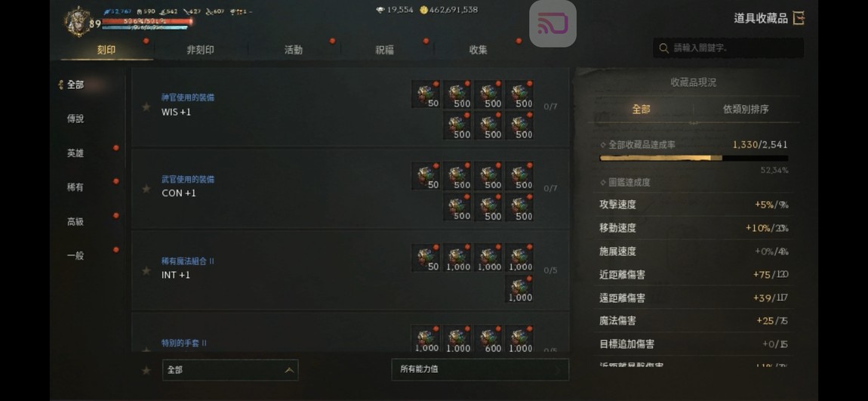
Task: Toggle the star for 稀有魔法組合 II
Action: click(146, 271)
